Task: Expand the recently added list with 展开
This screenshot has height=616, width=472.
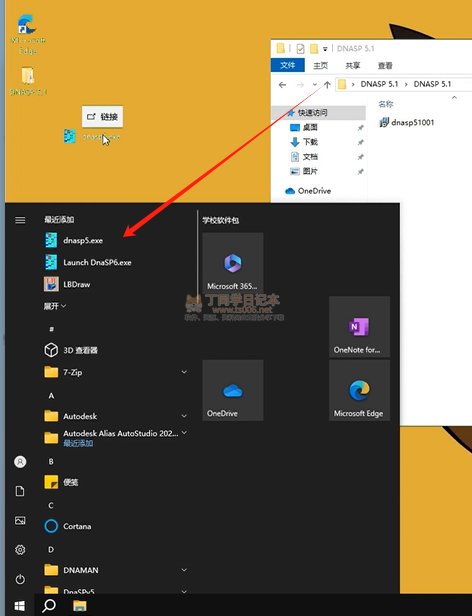Action: click(x=55, y=306)
